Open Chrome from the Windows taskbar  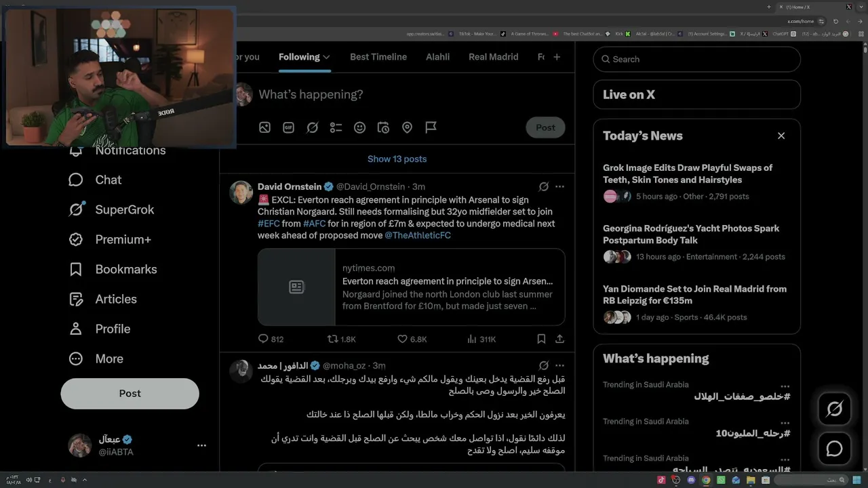(x=706, y=480)
